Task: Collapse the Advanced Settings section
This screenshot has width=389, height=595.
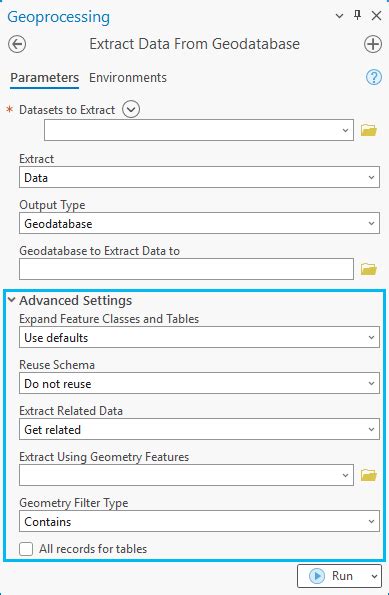Action: coord(12,300)
